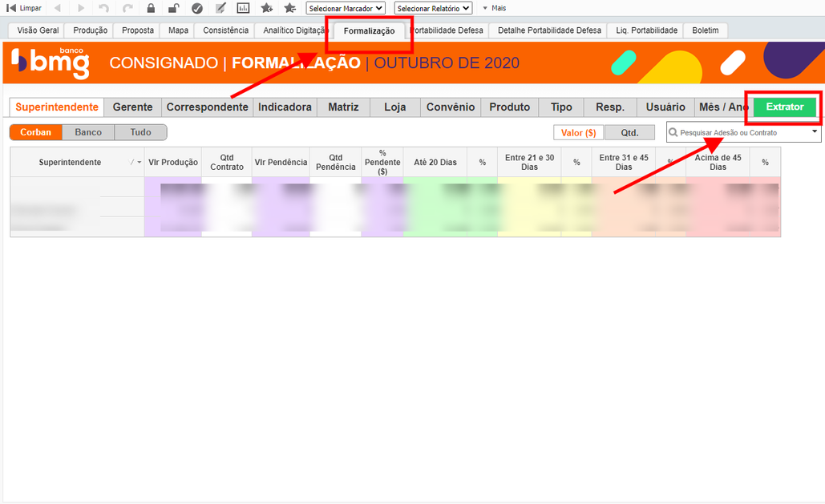This screenshot has width=825, height=504.
Task: Go forward with the right arrow icon
Action: 81,8
